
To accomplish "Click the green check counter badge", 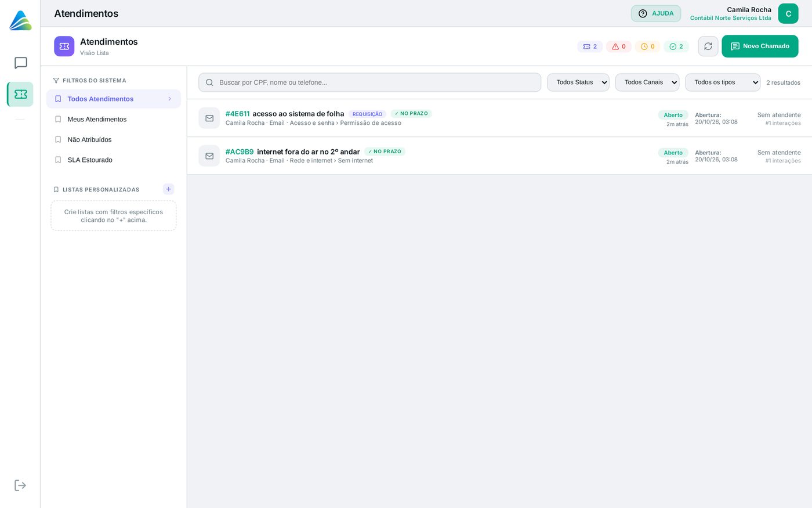I will [676, 46].
